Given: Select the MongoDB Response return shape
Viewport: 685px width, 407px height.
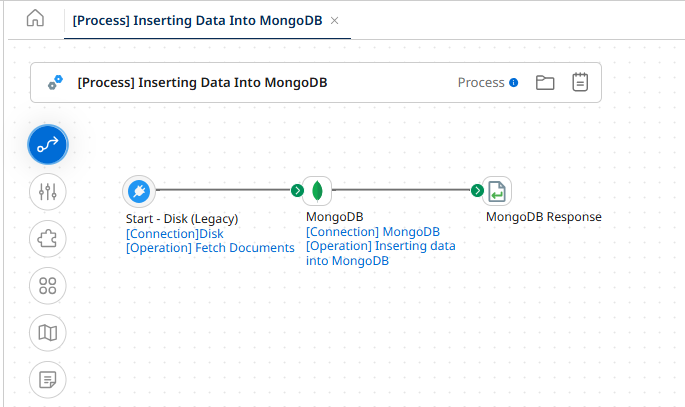Looking at the screenshot, I should (x=496, y=190).
